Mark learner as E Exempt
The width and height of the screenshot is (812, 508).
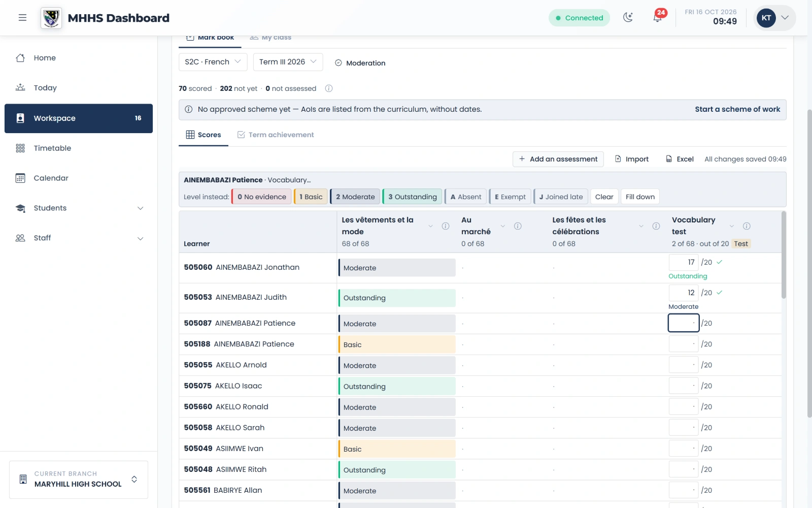pos(510,197)
